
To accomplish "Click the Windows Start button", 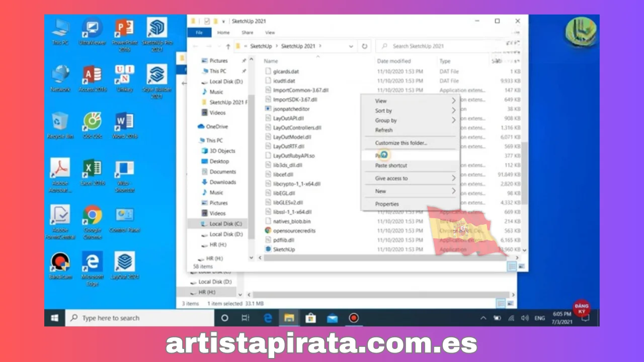I will (55, 318).
